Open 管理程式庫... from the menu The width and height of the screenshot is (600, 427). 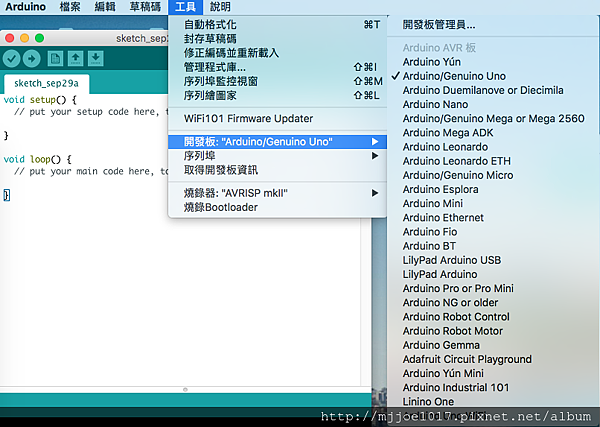[x=277, y=67]
